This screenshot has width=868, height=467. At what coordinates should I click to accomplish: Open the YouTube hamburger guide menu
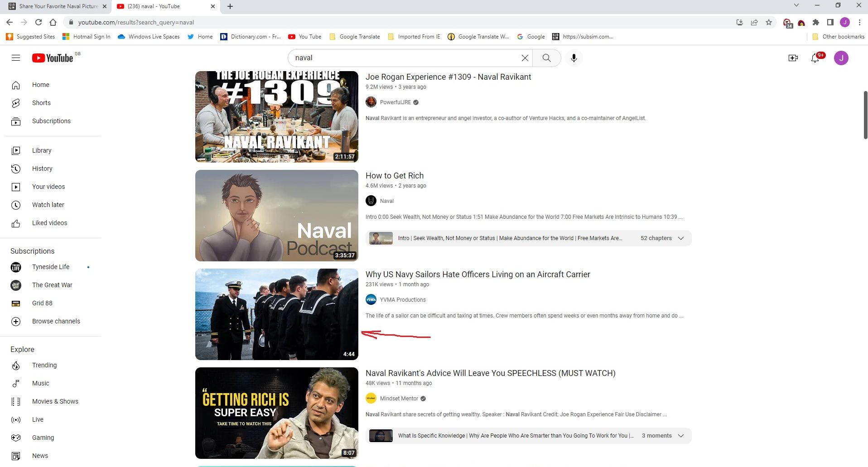pyautogui.click(x=16, y=58)
